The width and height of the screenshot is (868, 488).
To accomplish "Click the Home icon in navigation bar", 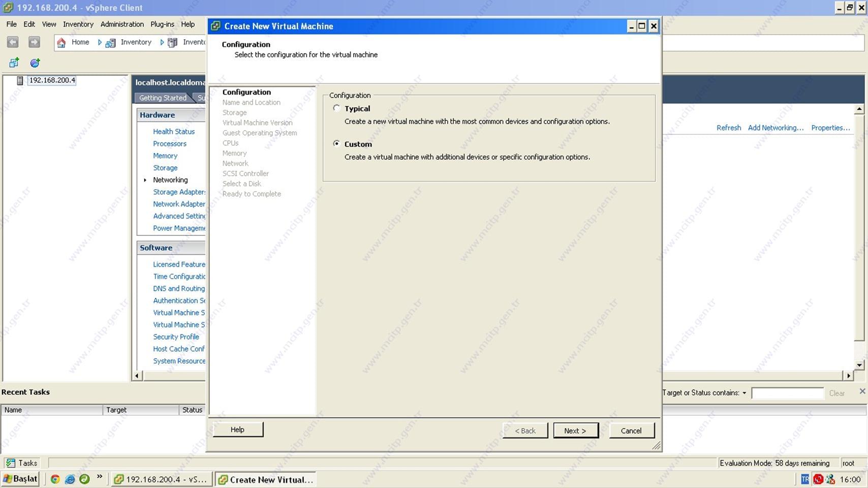I will coord(61,43).
